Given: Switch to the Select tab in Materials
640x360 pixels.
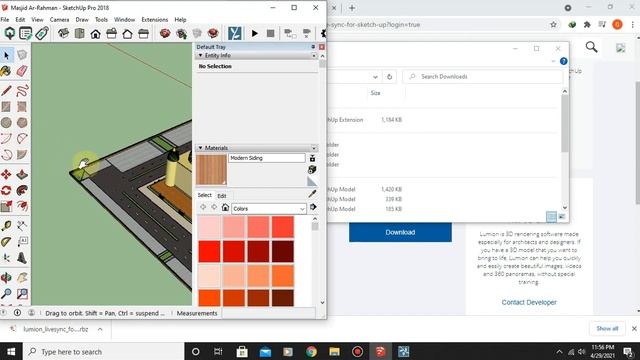Looking at the screenshot, I should click(204, 196).
